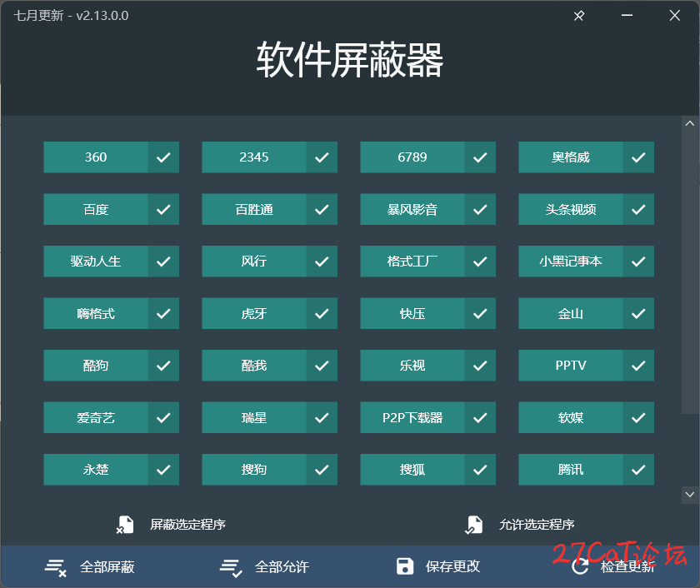This screenshot has width=700, height=588.
Task: Toggle the checkmark for 风行
Action: [322, 262]
